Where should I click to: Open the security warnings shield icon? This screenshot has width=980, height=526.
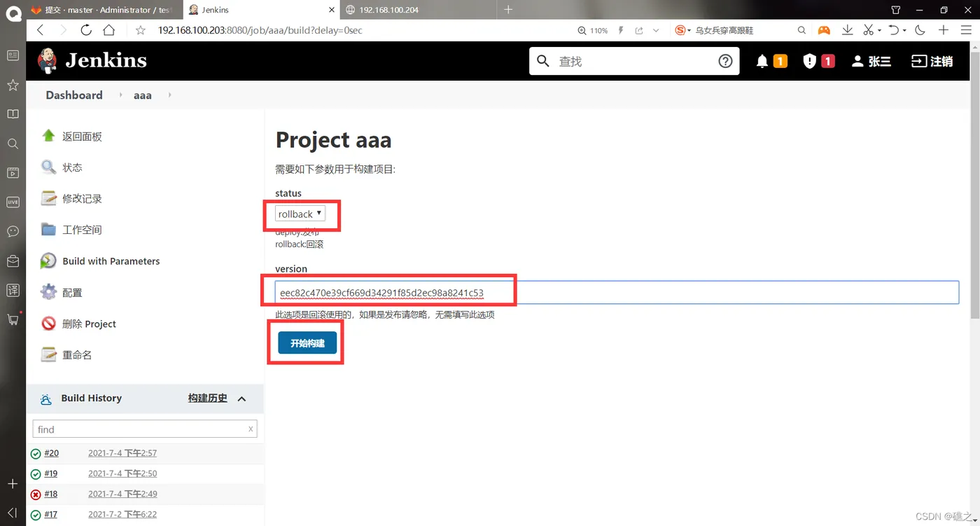pyautogui.click(x=810, y=62)
